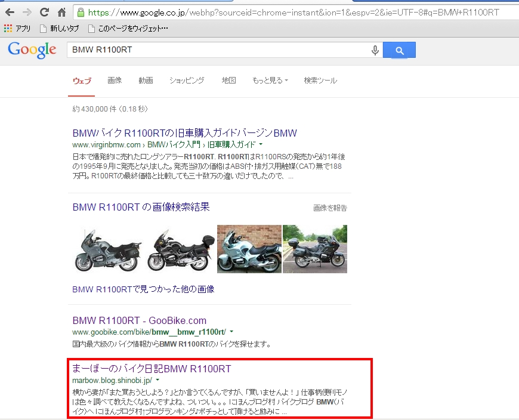Open BMW R1100RTで見つかった他の画像 link

pyautogui.click(x=143, y=289)
